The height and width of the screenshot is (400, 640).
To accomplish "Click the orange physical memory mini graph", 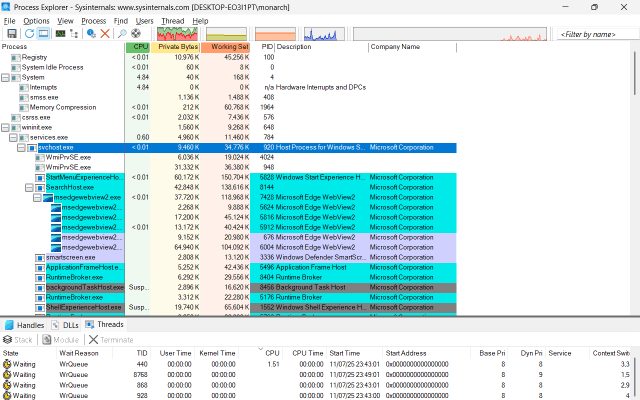I will 275,34.
